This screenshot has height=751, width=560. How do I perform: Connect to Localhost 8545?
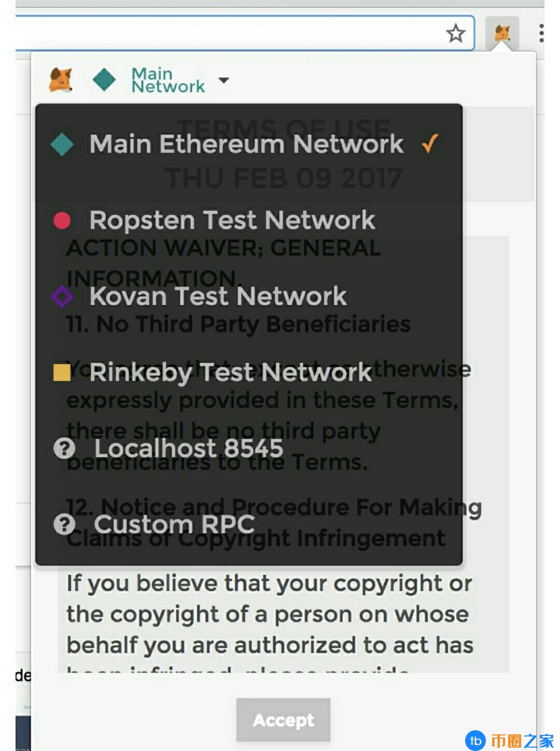point(189,449)
